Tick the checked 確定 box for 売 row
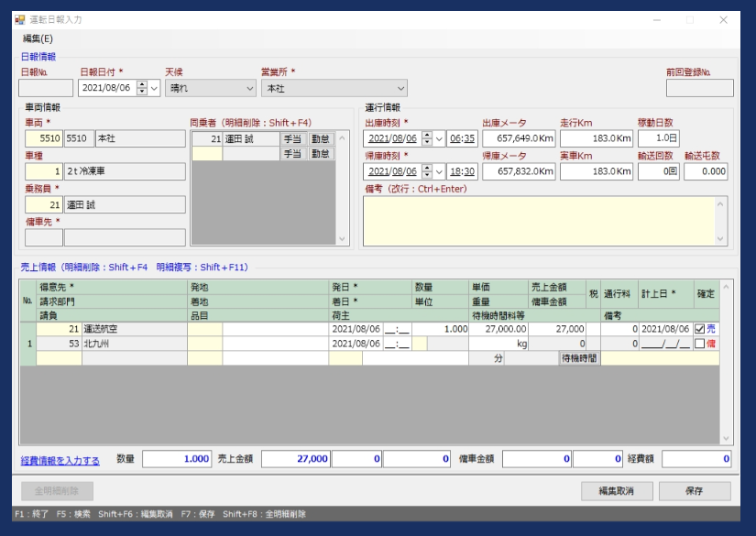The image size is (756, 536). [x=700, y=329]
